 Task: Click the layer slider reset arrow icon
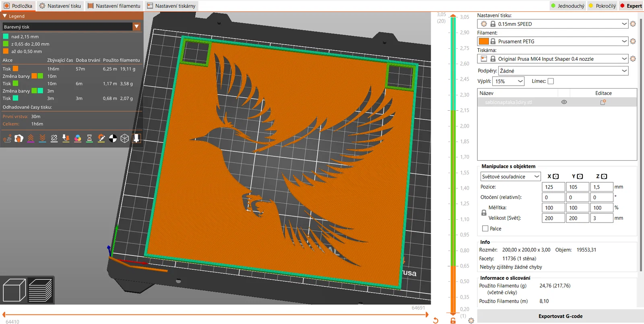tap(436, 320)
